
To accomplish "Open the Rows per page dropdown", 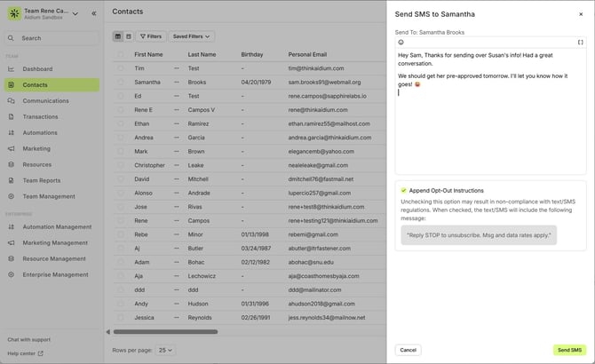I will coord(164,350).
